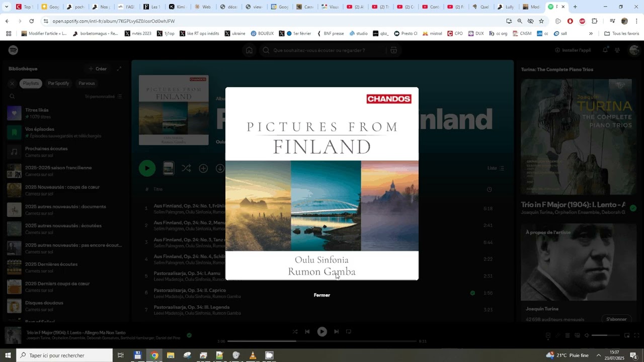Image resolution: width=644 pixels, height=362 pixels.
Task: Click the Spotify logo in the header
Action: click(14, 50)
